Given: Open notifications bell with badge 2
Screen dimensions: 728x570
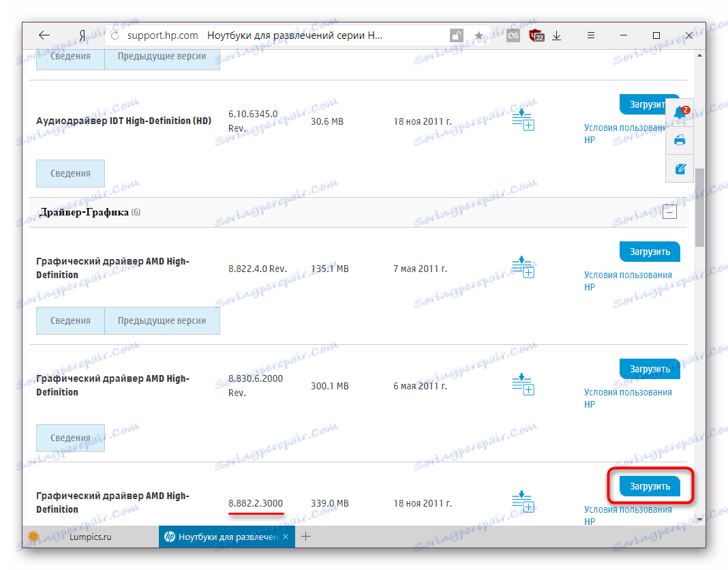Looking at the screenshot, I should (x=680, y=112).
